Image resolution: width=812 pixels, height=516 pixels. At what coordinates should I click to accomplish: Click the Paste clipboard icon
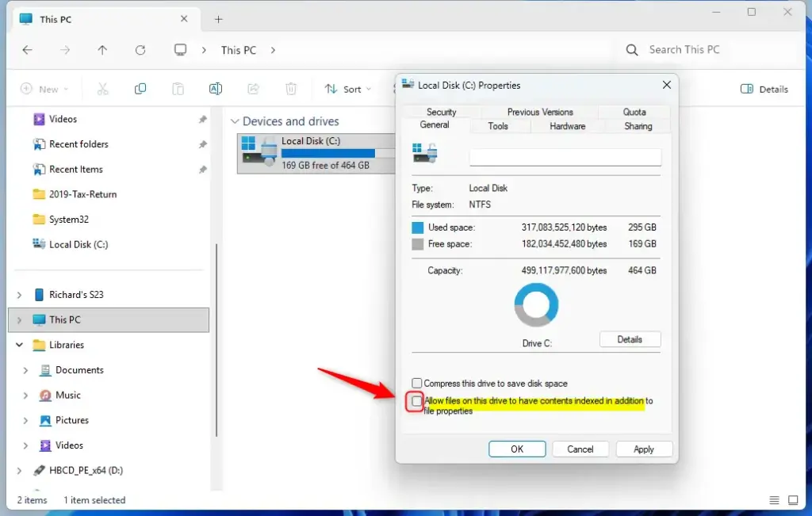coord(178,89)
